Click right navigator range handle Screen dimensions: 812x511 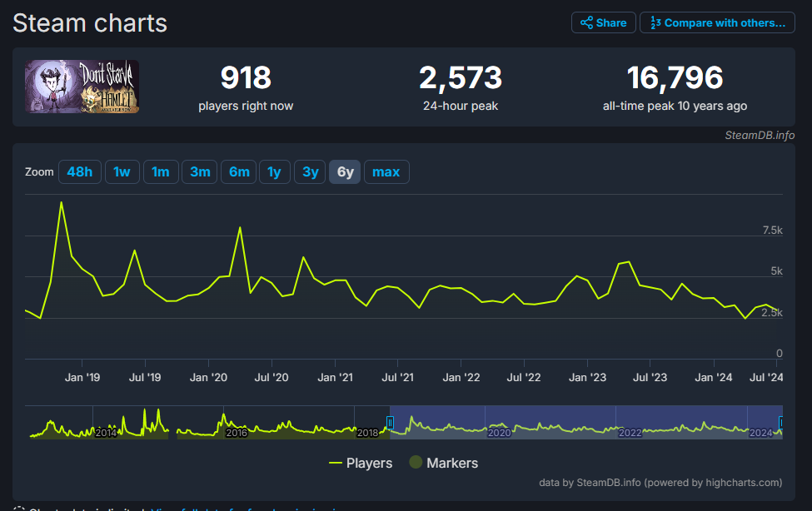click(780, 422)
